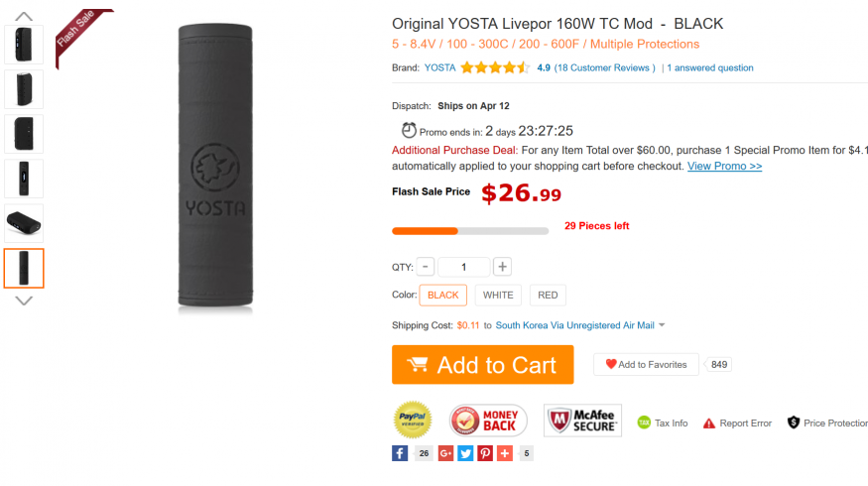Screen dimensions: 868x486
Task: Increase quantity with plus button
Action: (502, 266)
